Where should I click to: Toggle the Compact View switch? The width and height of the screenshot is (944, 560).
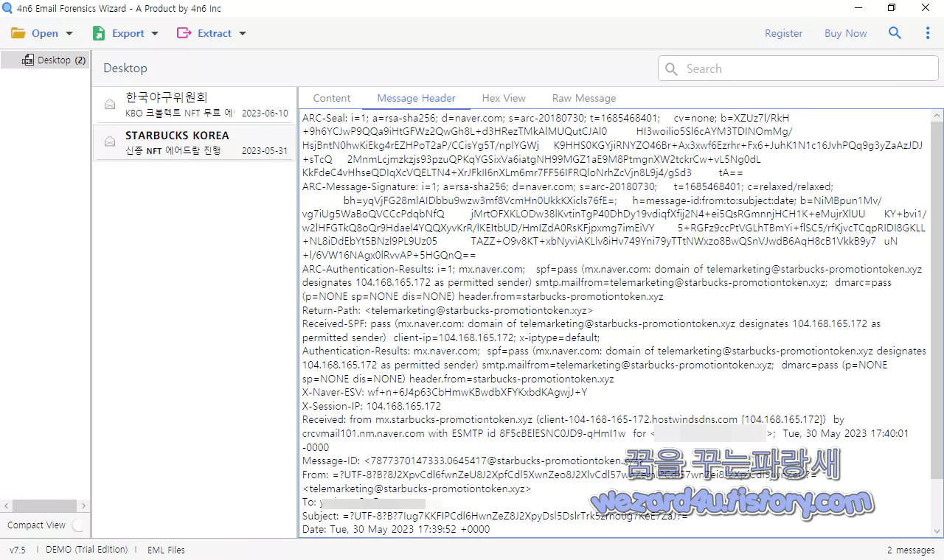point(78,525)
